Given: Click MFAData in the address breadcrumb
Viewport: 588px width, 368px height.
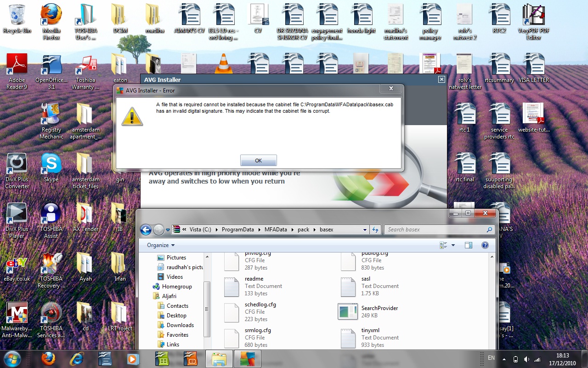Looking at the screenshot, I should (x=276, y=230).
